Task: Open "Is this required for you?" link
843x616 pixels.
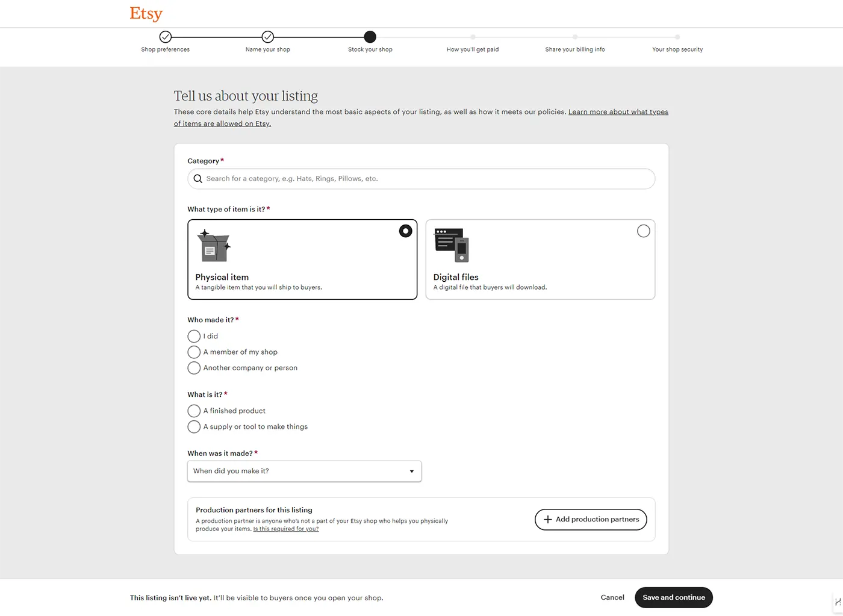Action: click(x=286, y=529)
